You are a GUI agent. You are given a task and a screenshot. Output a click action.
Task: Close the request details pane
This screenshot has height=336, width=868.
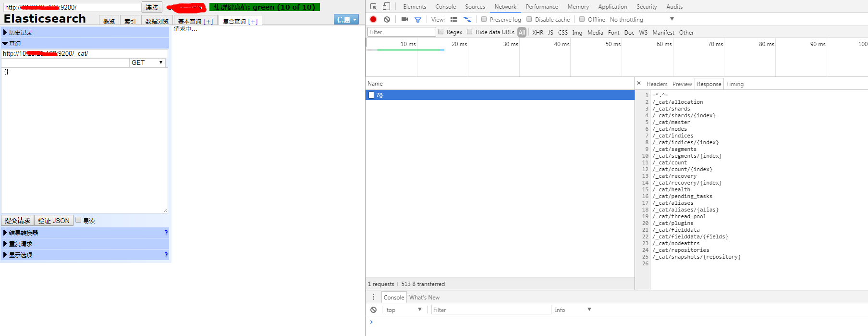[639, 83]
